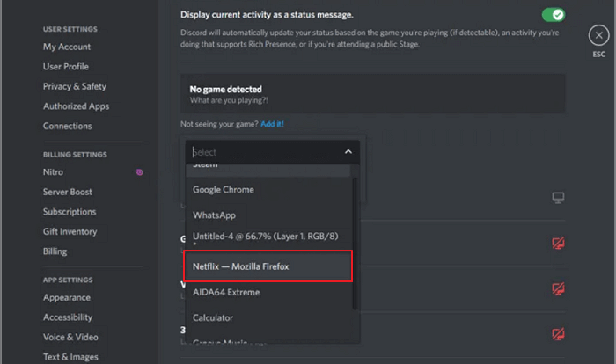This screenshot has height=364, width=616.
Task: Click the bottom-most red overlay-off icon
Action: click(x=557, y=333)
